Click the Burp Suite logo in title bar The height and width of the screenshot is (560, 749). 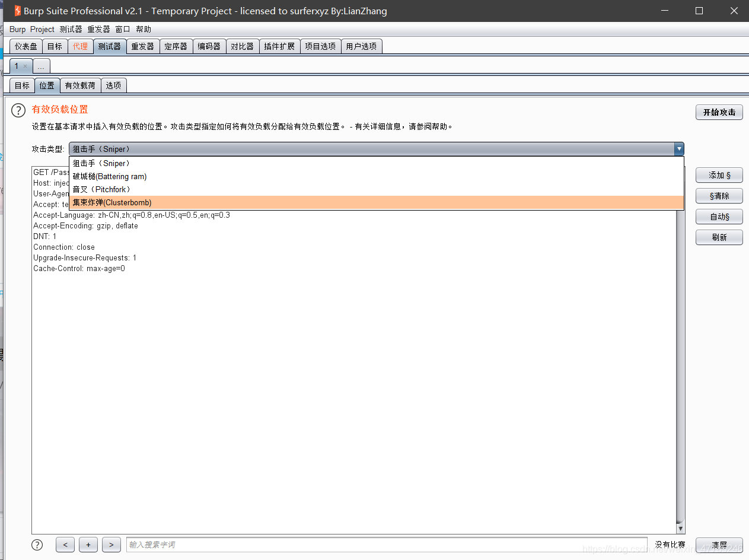pos(17,11)
